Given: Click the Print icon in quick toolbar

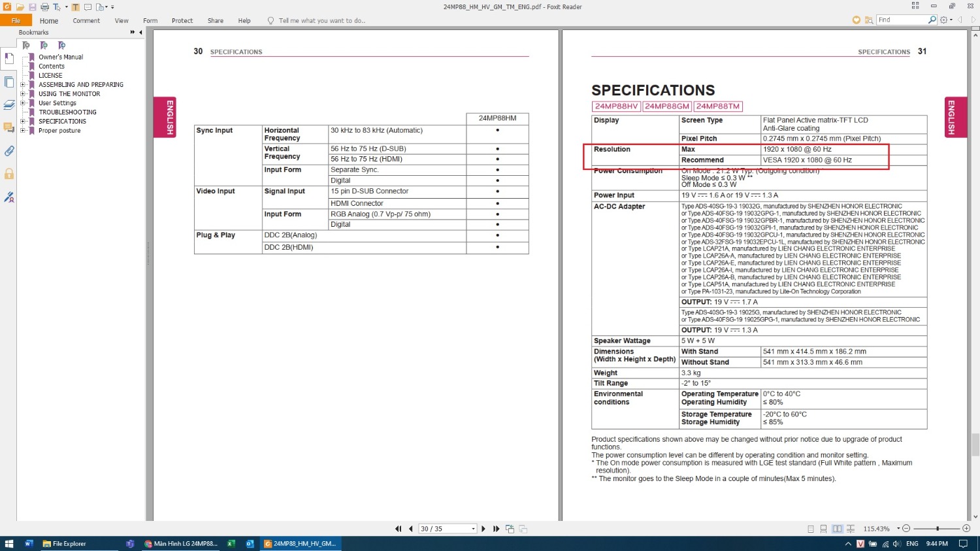Looking at the screenshot, I should (x=44, y=7).
